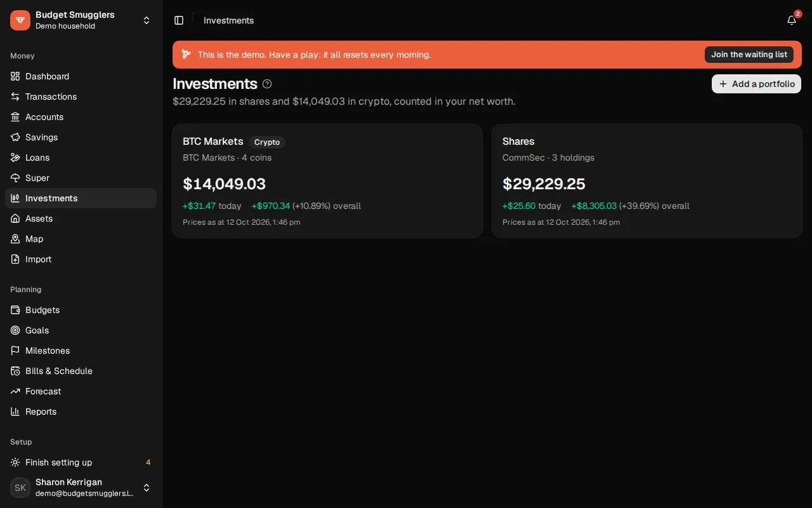The image size is (812, 508).
Task: Click Join the waiting list button
Action: [749, 55]
